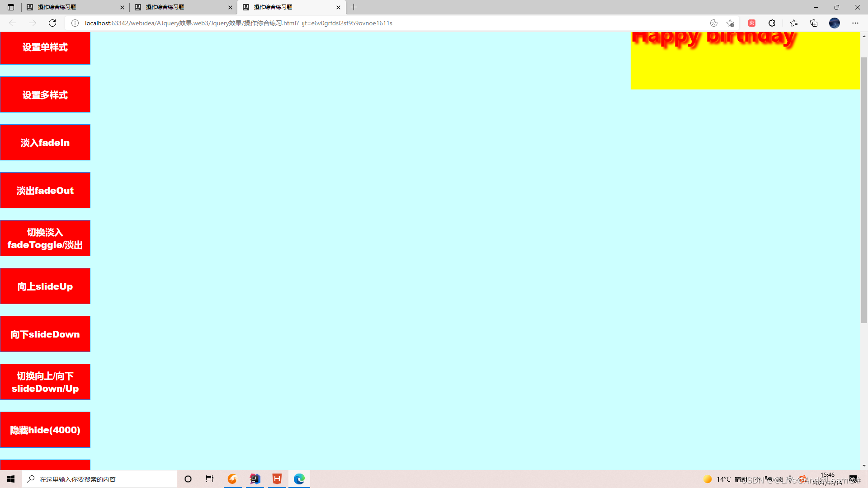Click the 向下slideDown button

[45, 334]
